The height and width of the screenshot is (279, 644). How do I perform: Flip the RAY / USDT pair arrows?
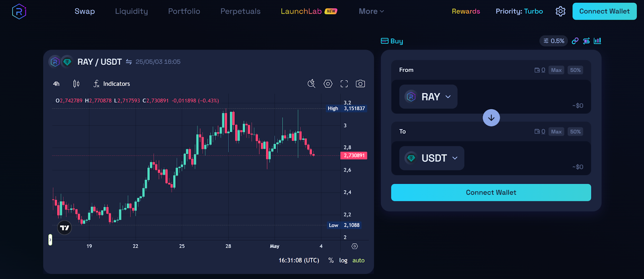129,62
